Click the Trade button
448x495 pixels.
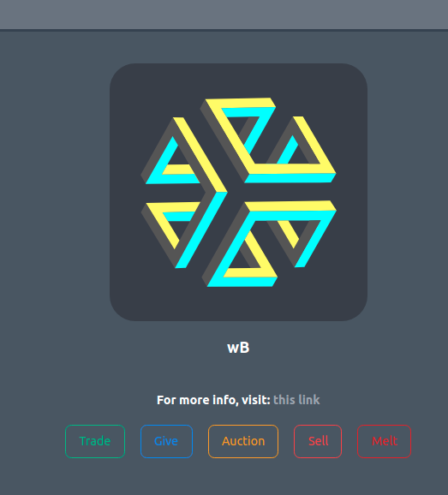click(95, 441)
